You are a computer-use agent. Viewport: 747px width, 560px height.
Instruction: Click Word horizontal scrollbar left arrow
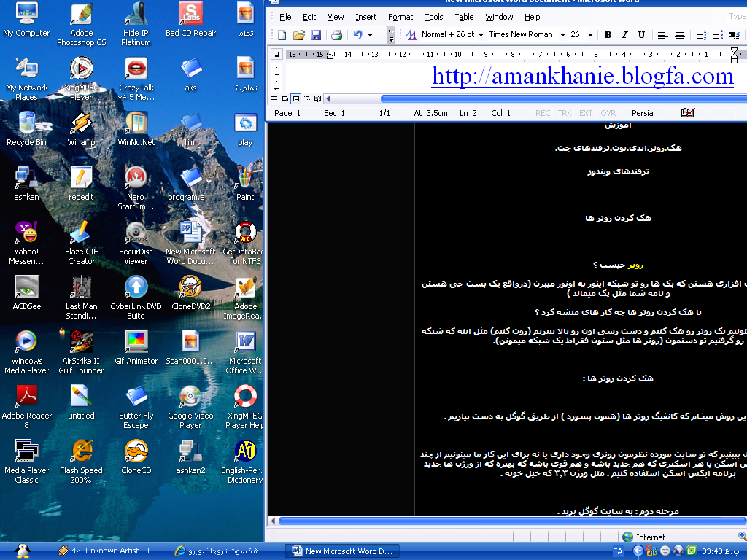click(x=328, y=98)
